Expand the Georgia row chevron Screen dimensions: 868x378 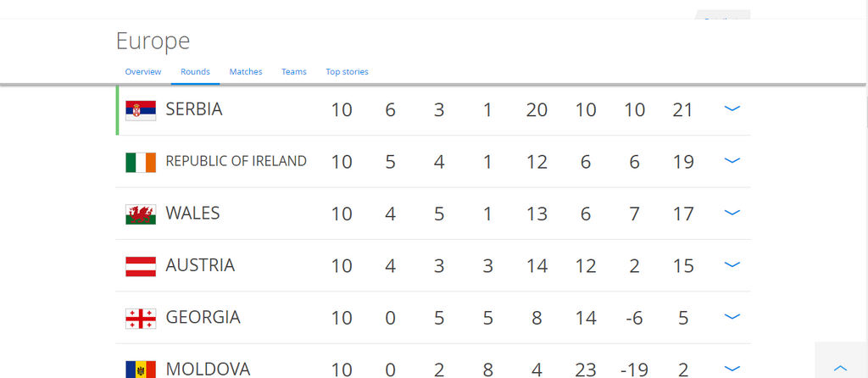pyautogui.click(x=732, y=317)
